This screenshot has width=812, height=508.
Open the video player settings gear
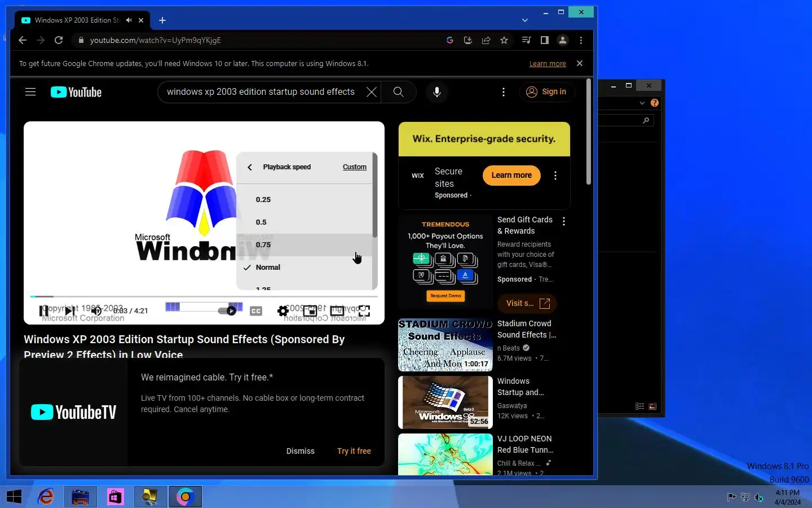[x=283, y=311]
